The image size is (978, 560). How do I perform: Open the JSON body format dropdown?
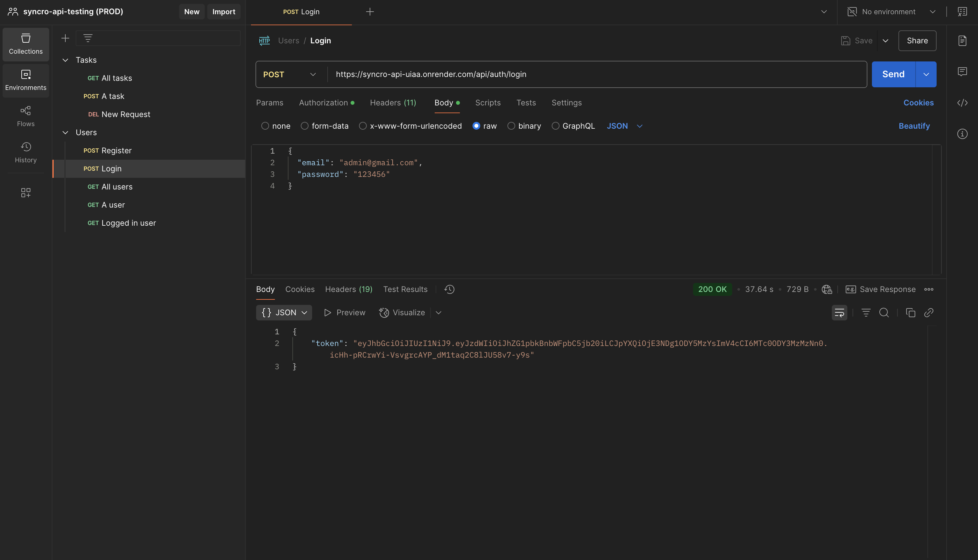tap(625, 126)
